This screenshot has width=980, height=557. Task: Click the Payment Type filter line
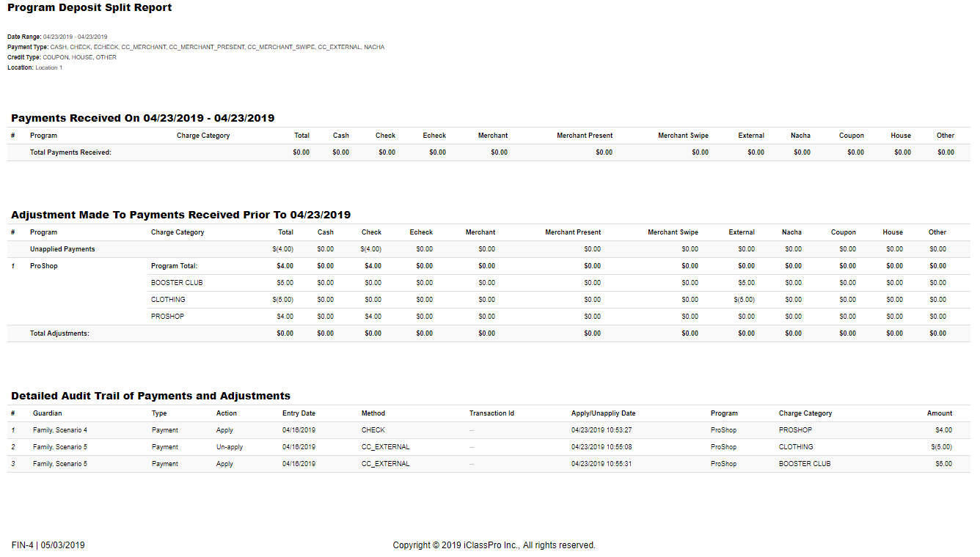click(x=196, y=47)
